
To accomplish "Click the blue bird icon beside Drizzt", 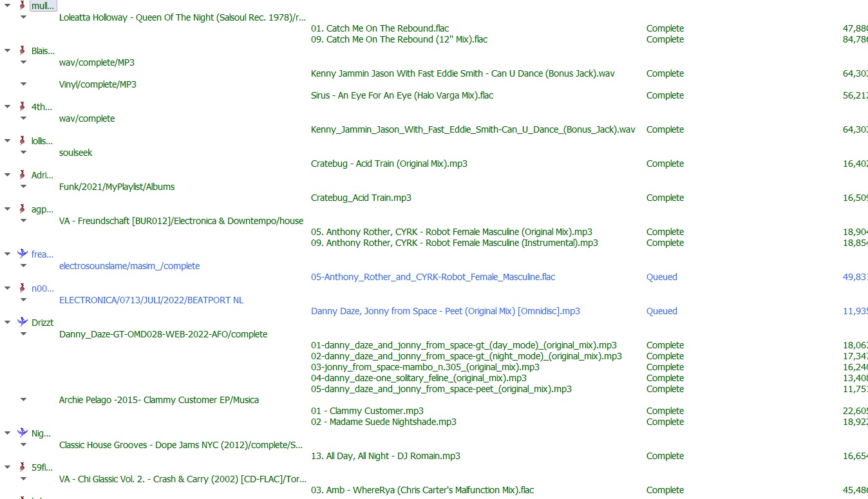I will pos(23,323).
